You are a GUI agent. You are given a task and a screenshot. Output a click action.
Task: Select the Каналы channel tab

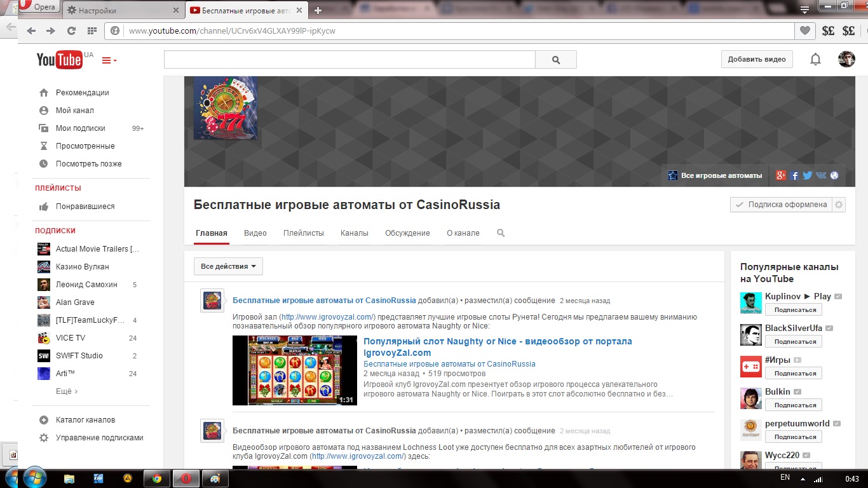(x=355, y=233)
